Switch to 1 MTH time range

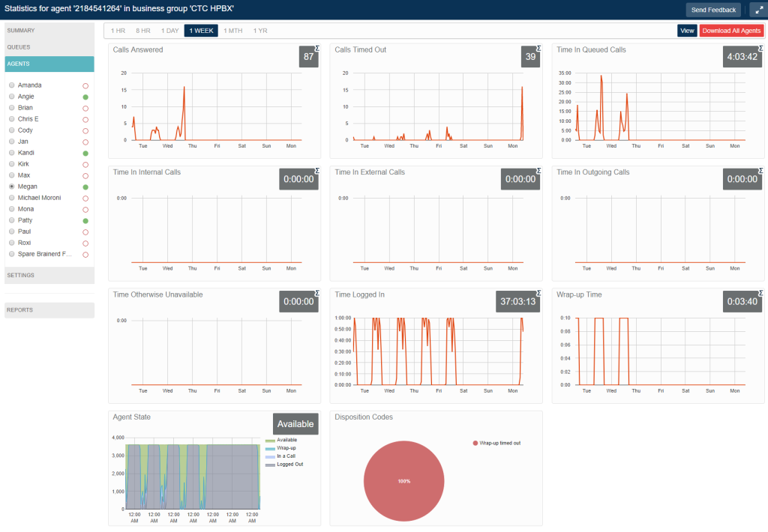tap(233, 31)
